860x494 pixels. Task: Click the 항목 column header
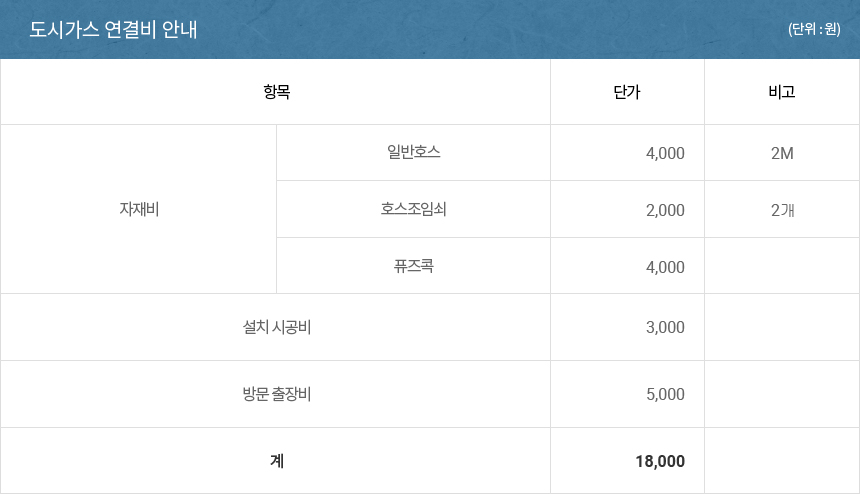(x=276, y=92)
